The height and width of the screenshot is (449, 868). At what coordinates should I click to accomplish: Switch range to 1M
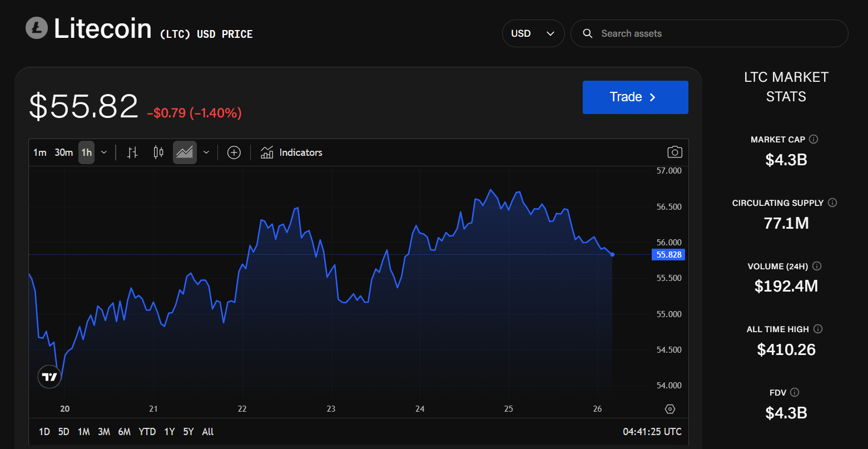coord(83,432)
